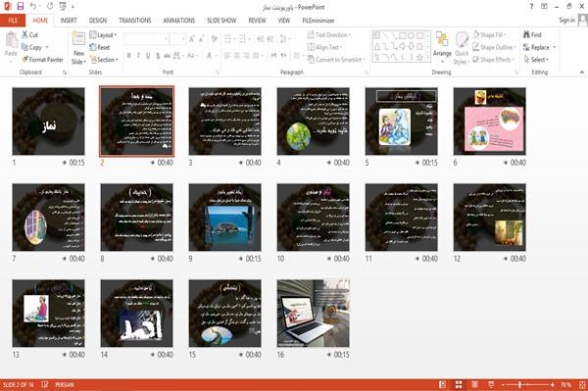Click the Redo/Repeat icon in title bar
The image size is (588, 391).
[x=50, y=6]
